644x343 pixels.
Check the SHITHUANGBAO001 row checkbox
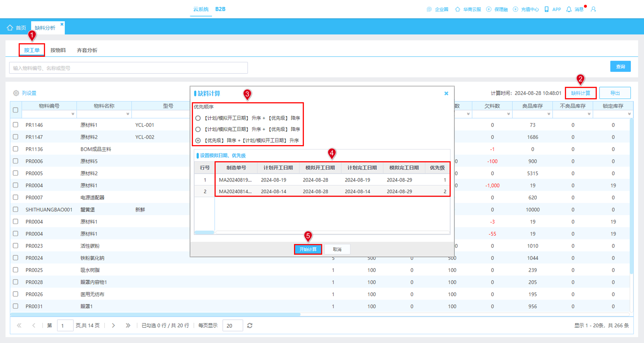point(16,209)
